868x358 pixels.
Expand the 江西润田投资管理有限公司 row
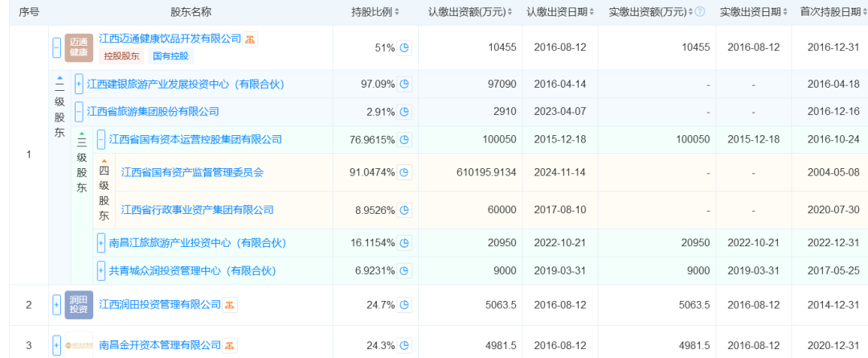click(56, 305)
